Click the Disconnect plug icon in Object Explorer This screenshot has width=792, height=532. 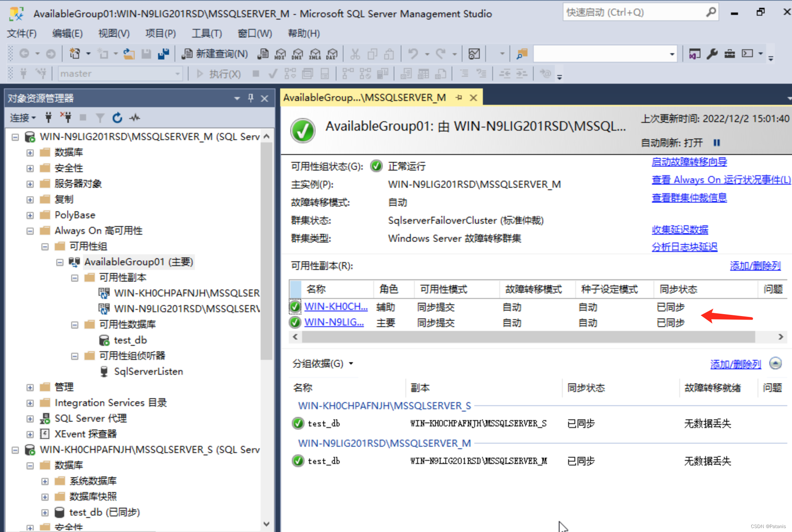(x=65, y=117)
